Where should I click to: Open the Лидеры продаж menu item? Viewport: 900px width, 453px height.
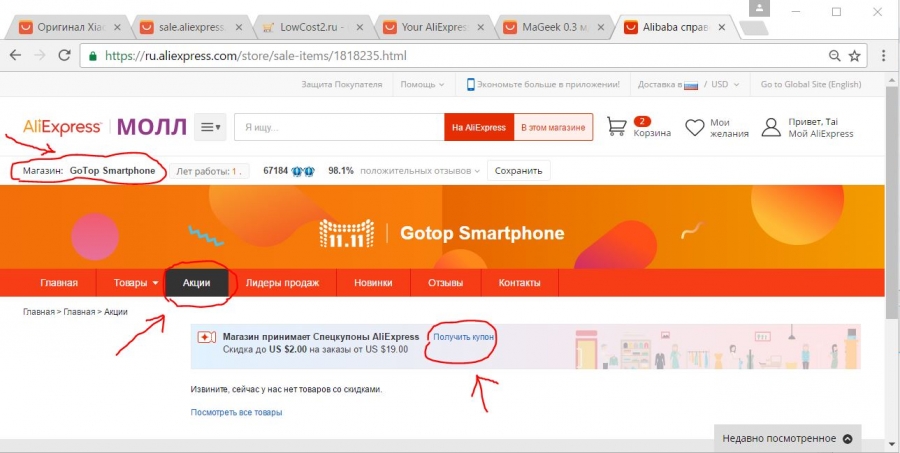click(x=282, y=282)
